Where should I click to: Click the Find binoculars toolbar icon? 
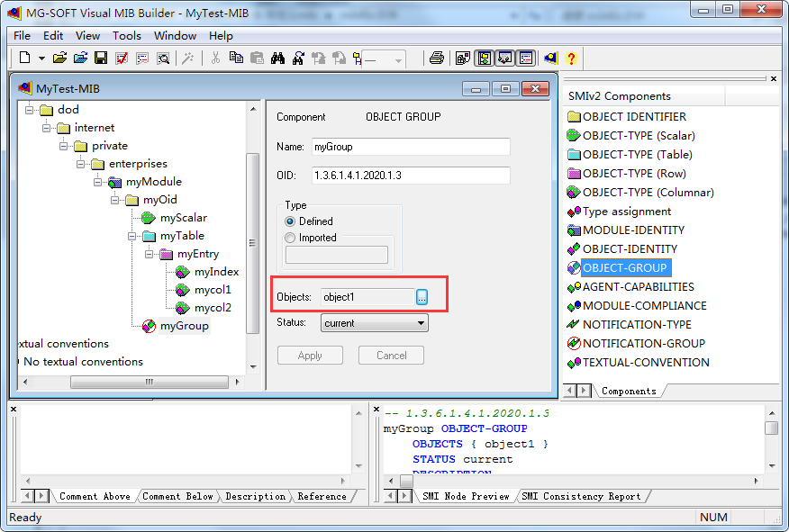click(x=277, y=58)
